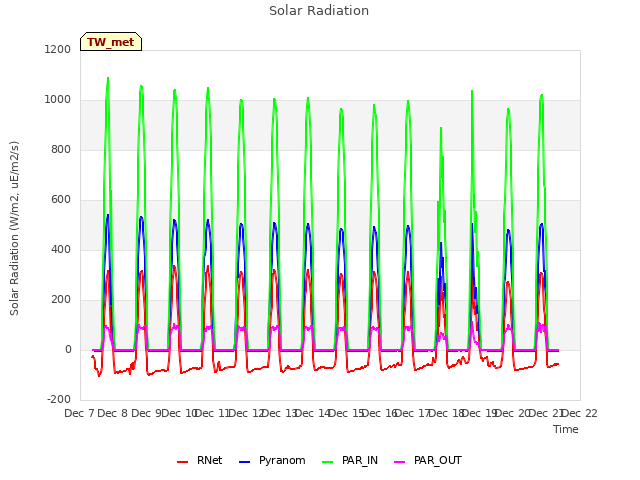Viewport: 640px width, 480px height.
Task: Click the 600 y-axis tick label
Action: (x=61, y=200)
